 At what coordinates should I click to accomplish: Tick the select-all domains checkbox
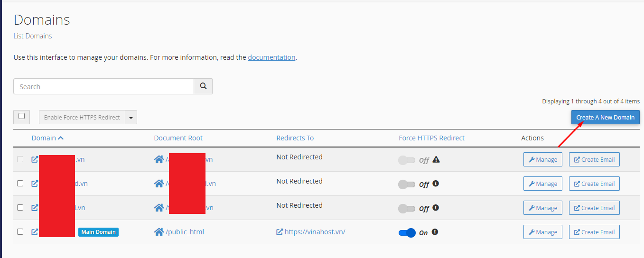[x=21, y=116]
